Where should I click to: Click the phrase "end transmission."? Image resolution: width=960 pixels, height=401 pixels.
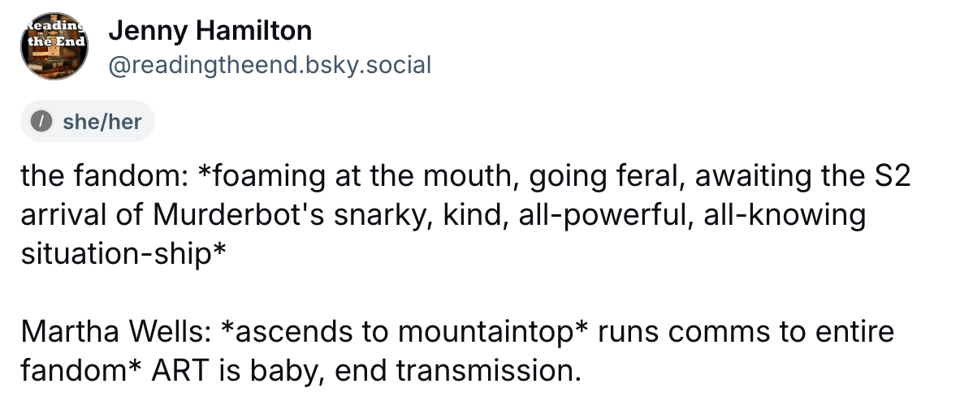(458, 370)
